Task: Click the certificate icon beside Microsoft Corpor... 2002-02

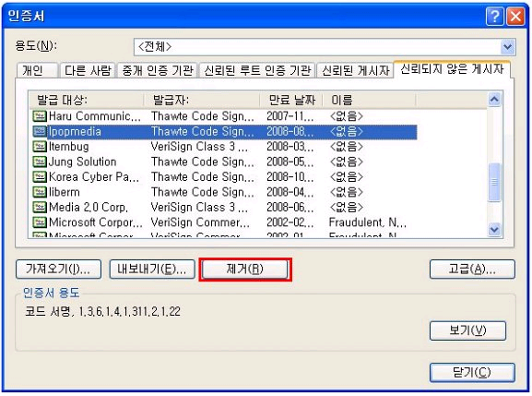Action: coord(40,222)
